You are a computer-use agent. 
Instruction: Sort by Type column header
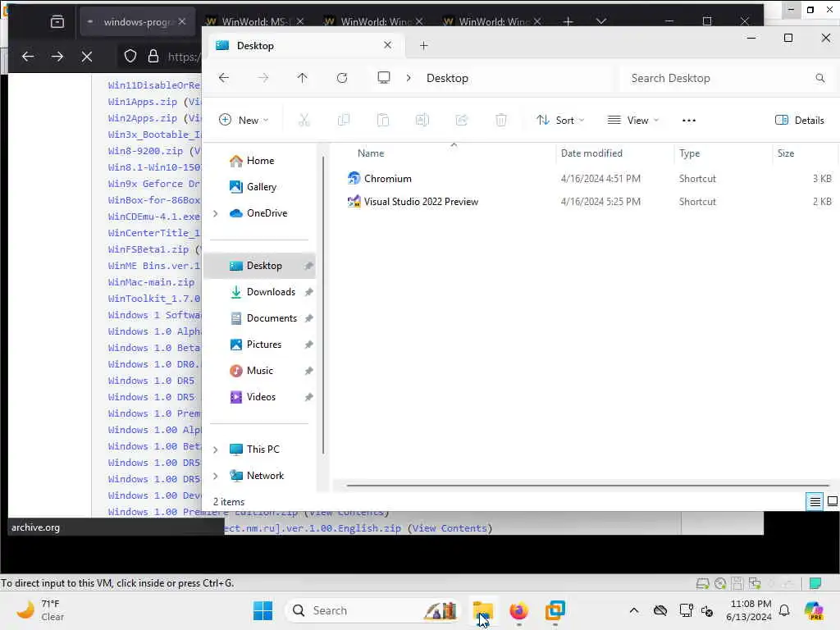click(x=689, y=153)
